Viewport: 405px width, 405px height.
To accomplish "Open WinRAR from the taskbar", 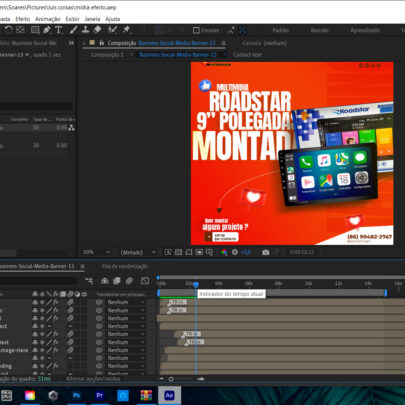I will pyautogui.click(x=146, y=396).
